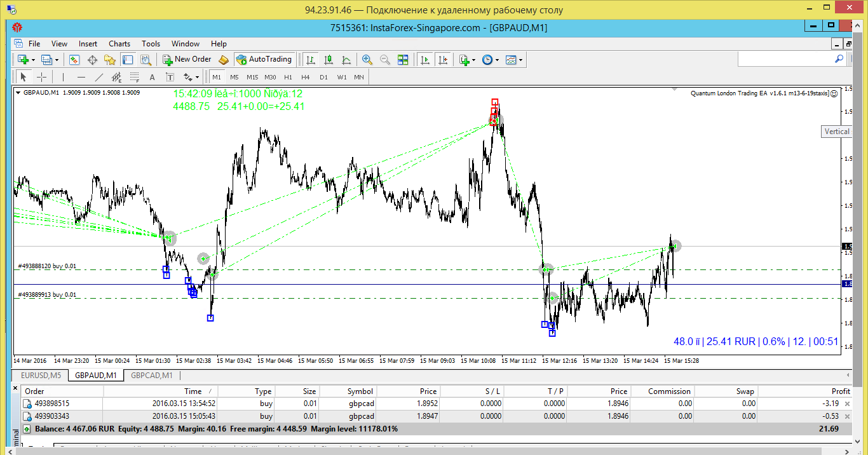This screenshot has height=455, width=868.
Task: Open a new chart window icon
Action: (23, 59)
